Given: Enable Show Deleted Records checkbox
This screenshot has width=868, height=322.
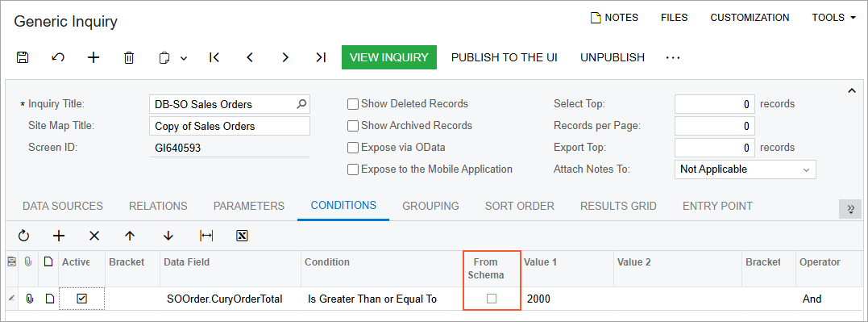Looking at the screenshot, I should [353, 104].
